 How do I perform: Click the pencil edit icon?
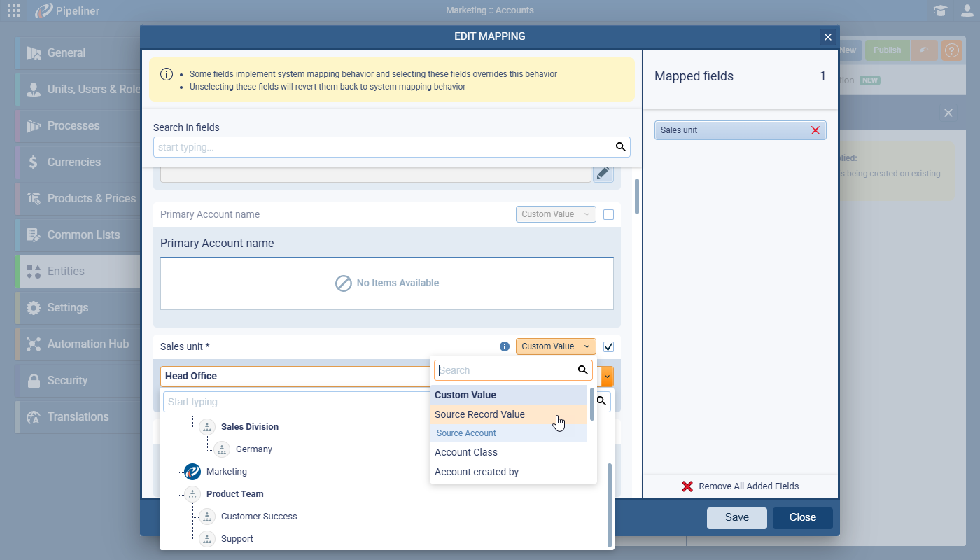[x=603, y=173]
